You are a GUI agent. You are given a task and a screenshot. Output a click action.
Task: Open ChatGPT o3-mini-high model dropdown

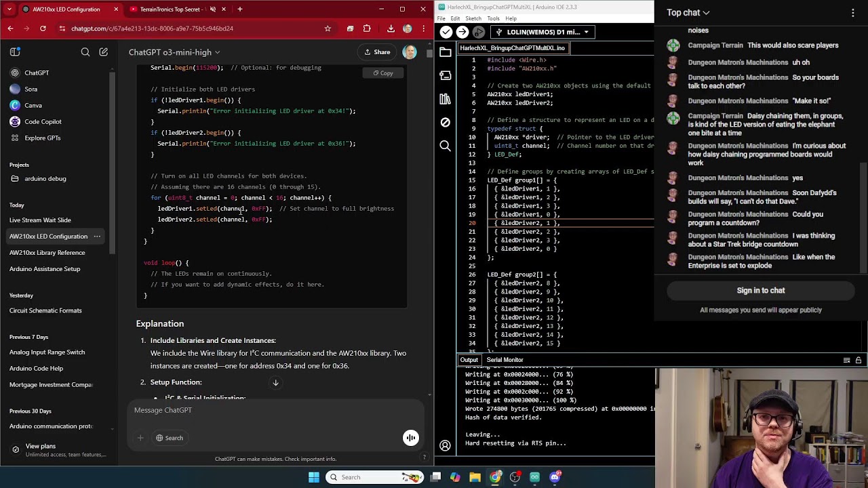(174, 52)
